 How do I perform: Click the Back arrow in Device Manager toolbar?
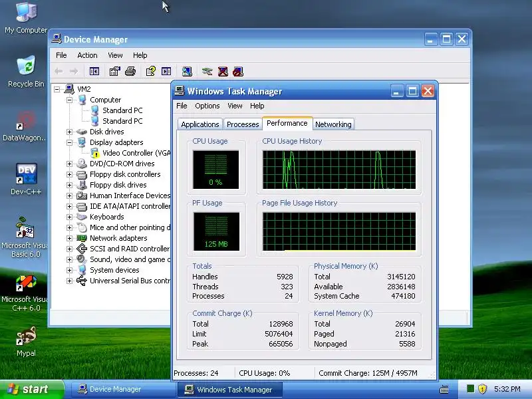tap(59, 71)
